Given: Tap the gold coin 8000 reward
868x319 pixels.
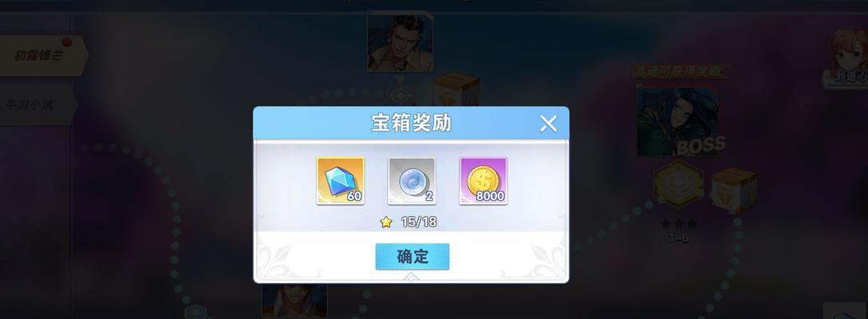Looking at the screenshot, I should 483,180.
